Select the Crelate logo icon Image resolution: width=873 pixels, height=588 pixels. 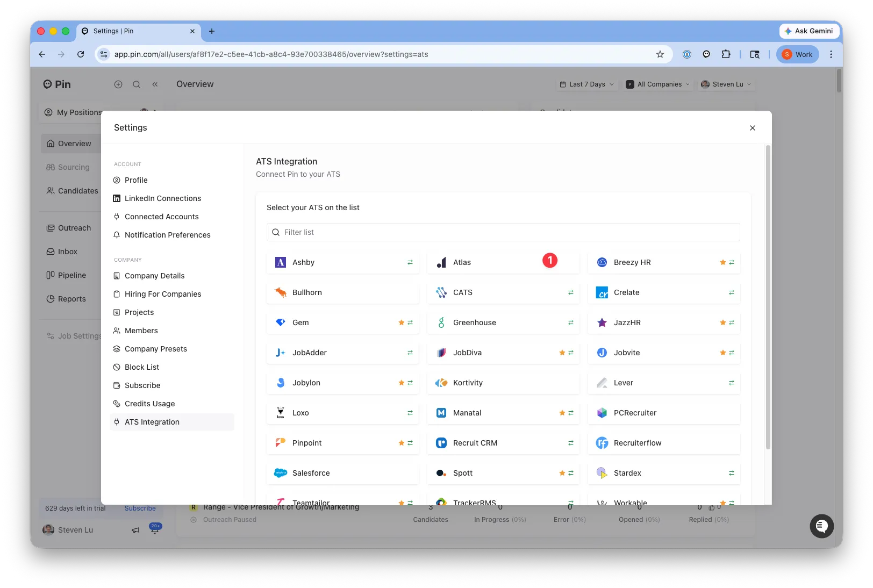click(602, 292)
